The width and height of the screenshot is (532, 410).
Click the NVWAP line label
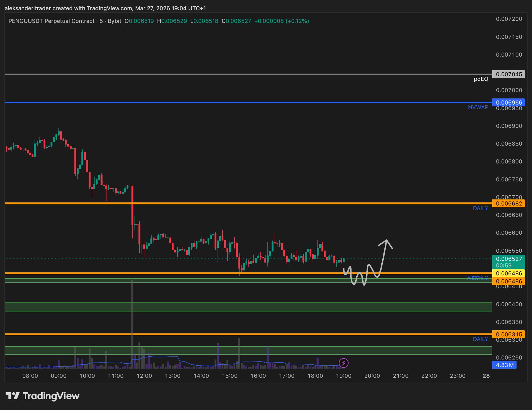478,107
